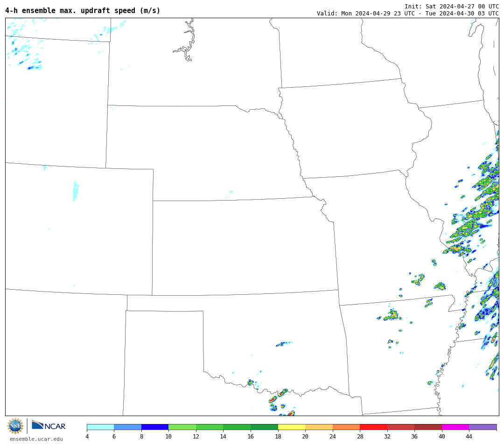The height and width of the screenshot is (445, 504).
Task: Click the 20-24 m/s light orange swatch
Action: coord(319,427)
